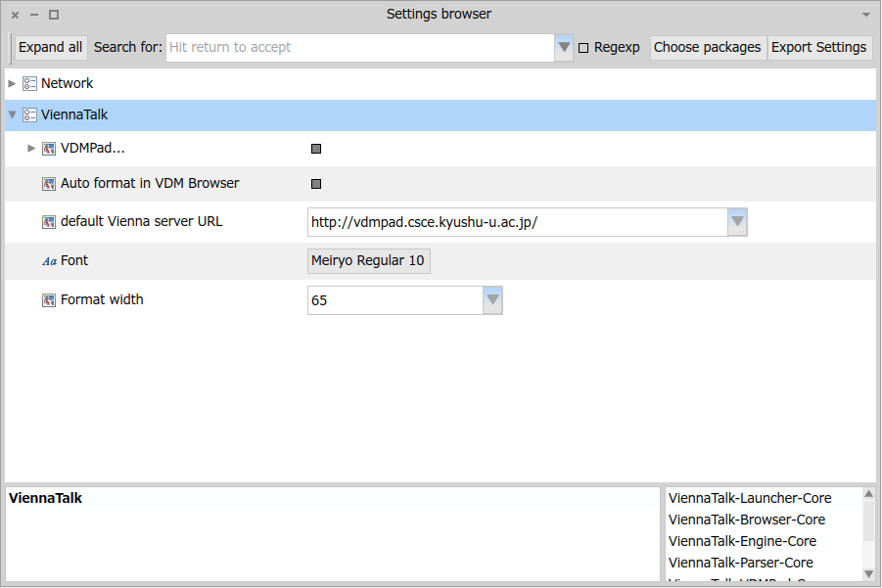Open the Vienna server URL dropdown
The image size is (882, 588).
737,222
